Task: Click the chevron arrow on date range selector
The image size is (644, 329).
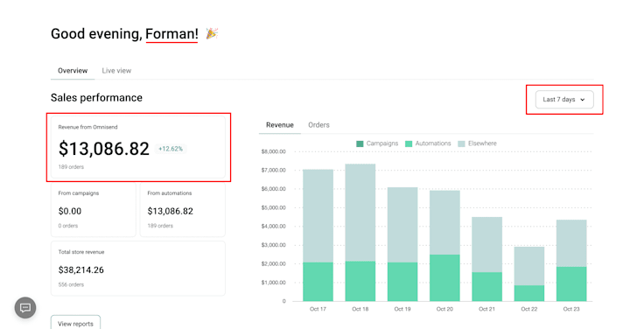Action: point(583,100)
